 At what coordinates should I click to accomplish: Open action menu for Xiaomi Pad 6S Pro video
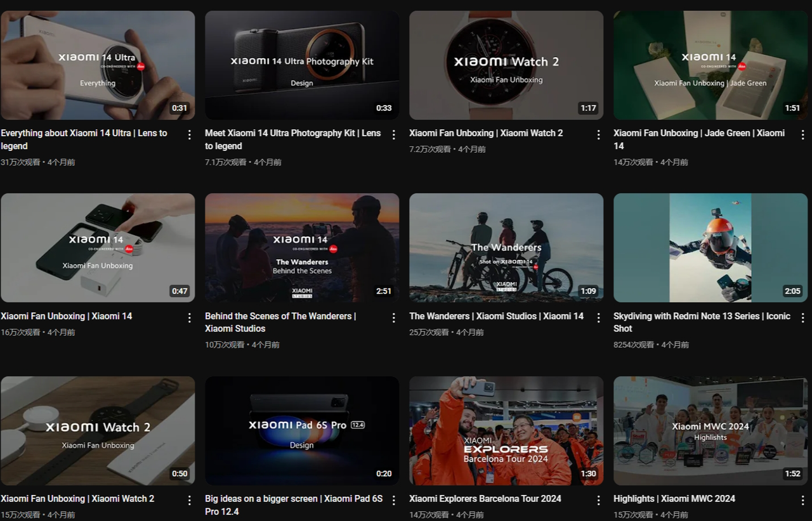click(x=393, y=500)
